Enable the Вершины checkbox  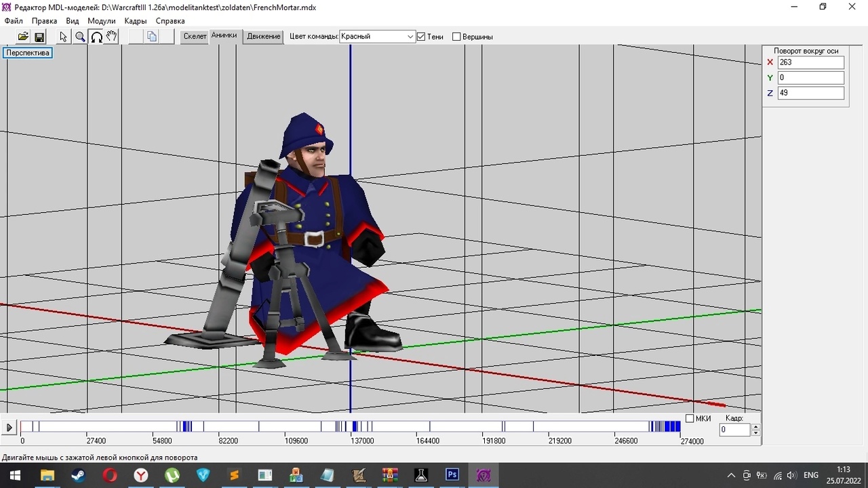456,37
